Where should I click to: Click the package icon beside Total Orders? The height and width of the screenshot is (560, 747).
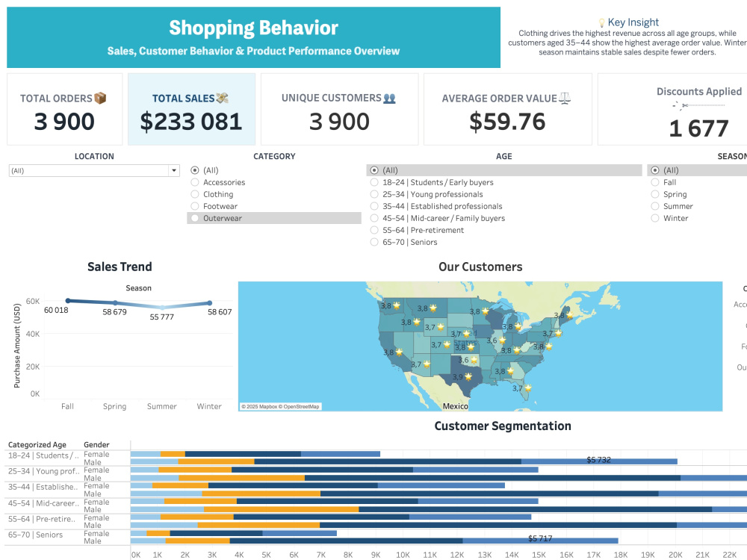pos(100,98)
